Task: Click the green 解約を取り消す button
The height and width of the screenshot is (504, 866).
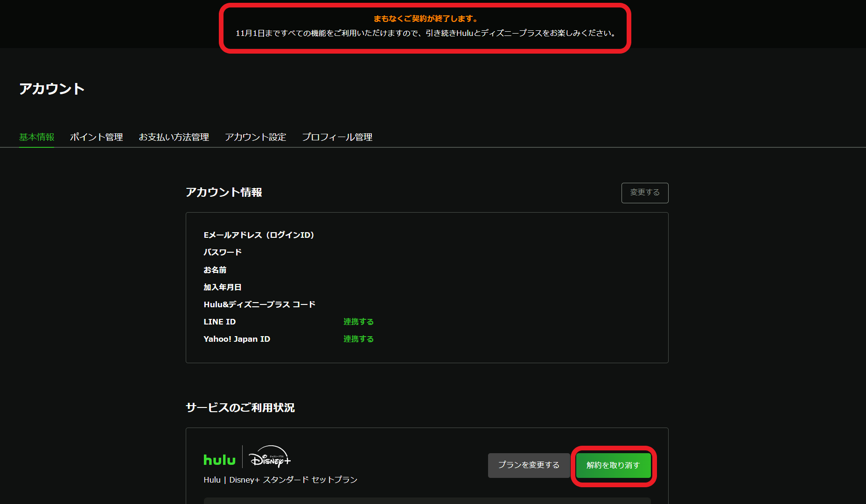Action: [613, 465]
